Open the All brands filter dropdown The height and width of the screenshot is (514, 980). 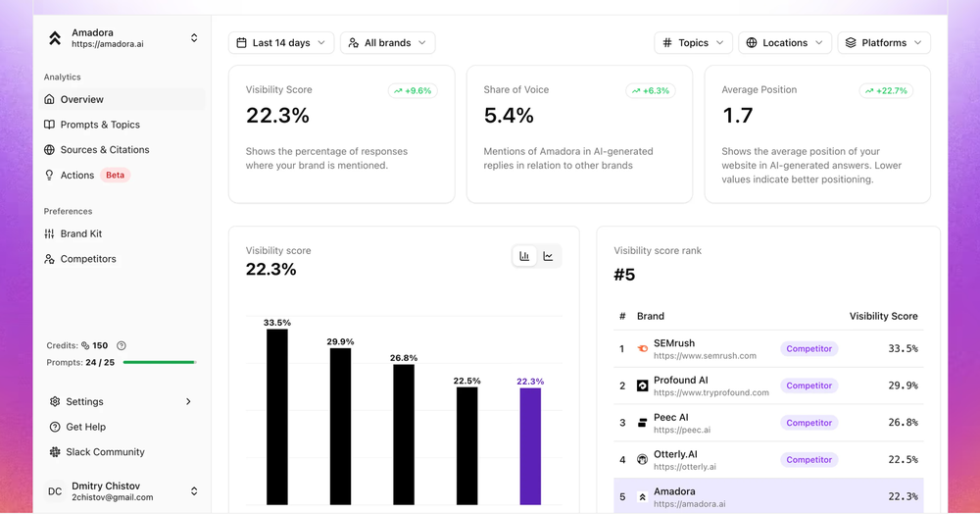pyautogui.click(x=387, y=42)
